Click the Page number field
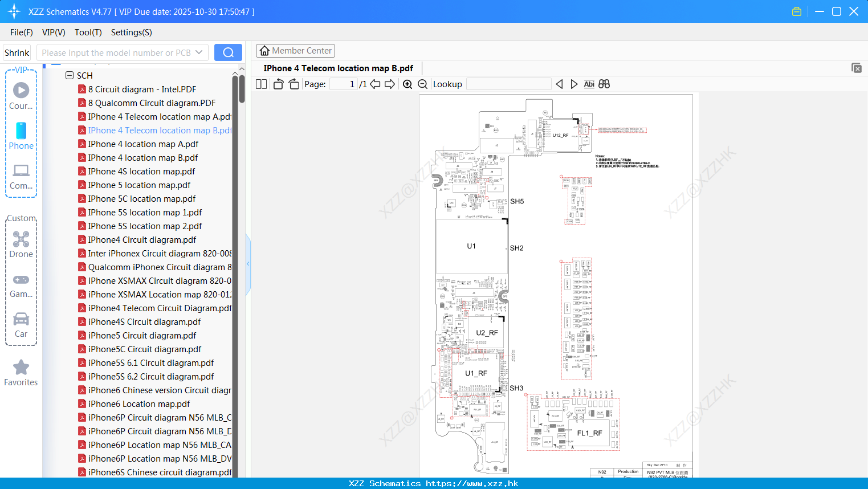The height and width of the screenshot is (489, 868). [x=344, y=84]
